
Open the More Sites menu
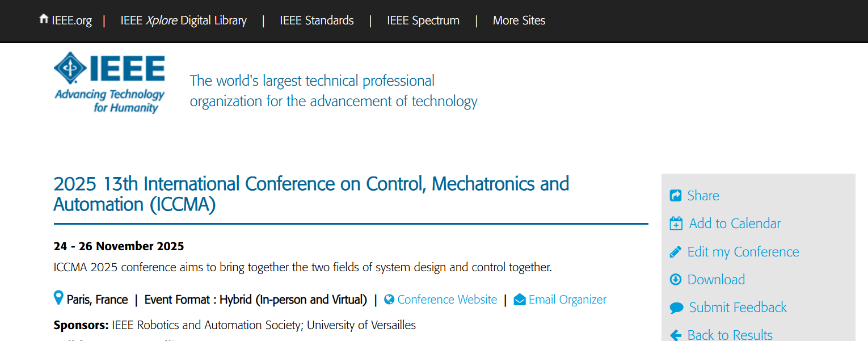519,20
